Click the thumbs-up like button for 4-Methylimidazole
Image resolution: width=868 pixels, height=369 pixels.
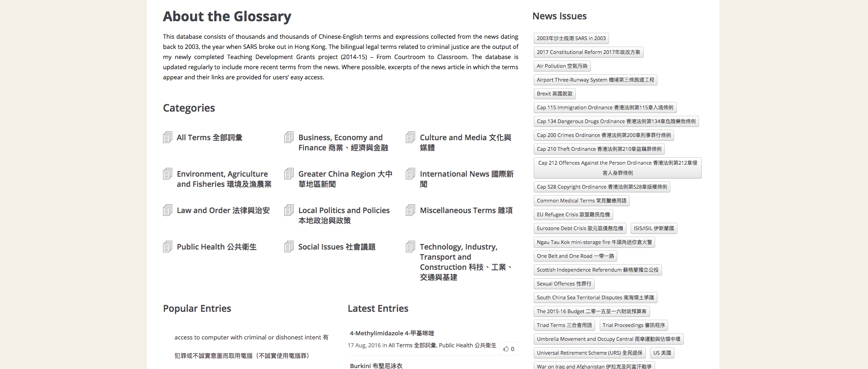coord(509,349)
